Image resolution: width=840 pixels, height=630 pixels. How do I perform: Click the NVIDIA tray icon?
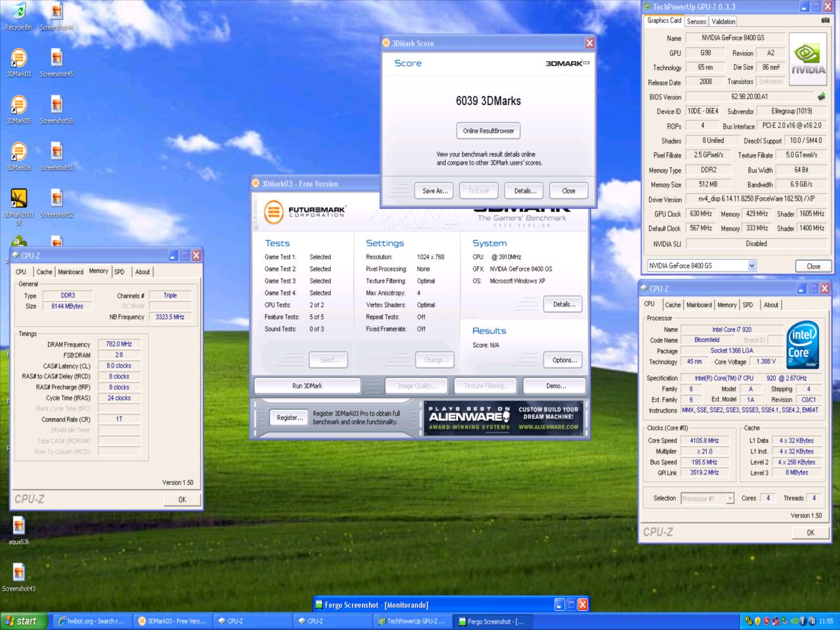[x=794, y=621]
